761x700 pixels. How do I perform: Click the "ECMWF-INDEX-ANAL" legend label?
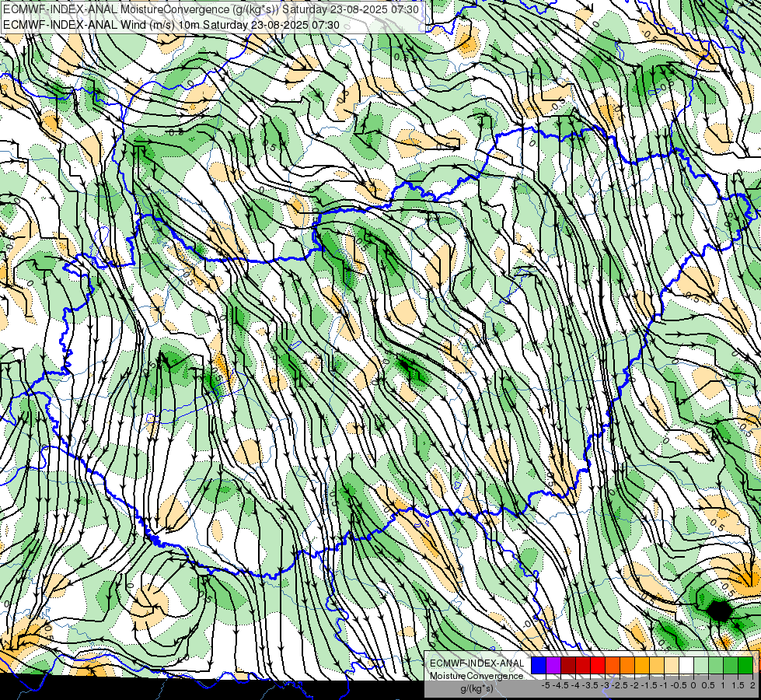point(476,663)
